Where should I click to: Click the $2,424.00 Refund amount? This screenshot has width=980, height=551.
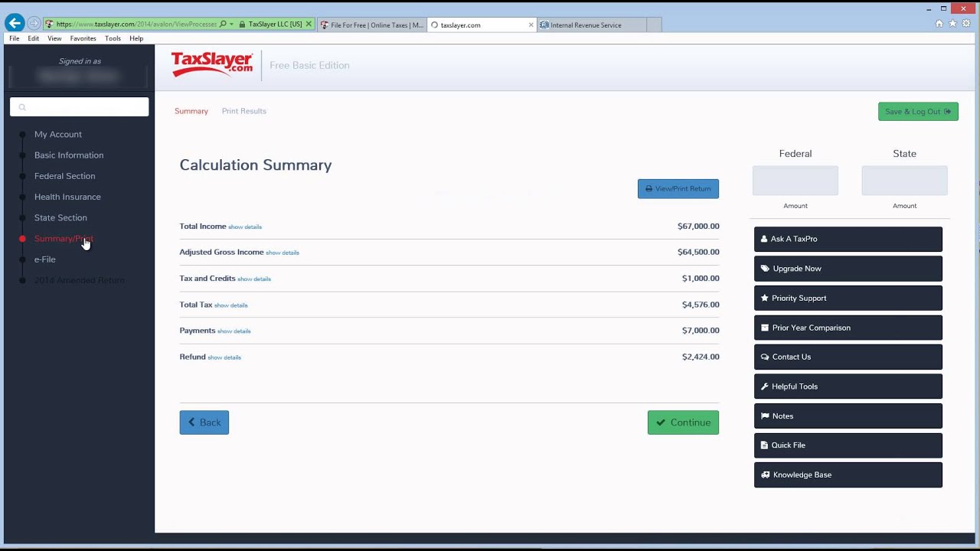click(701, 357)
